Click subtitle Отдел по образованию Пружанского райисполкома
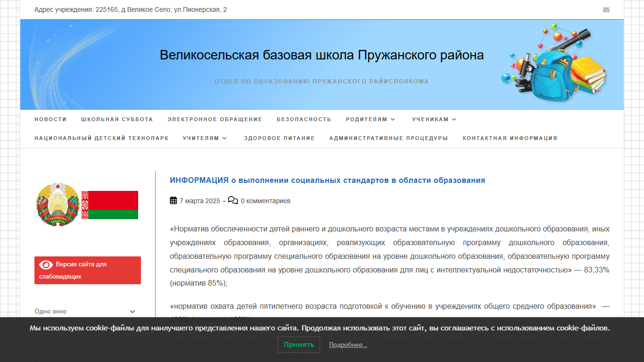This screenshot has height=362, width=644. click(x=322, y=82)
